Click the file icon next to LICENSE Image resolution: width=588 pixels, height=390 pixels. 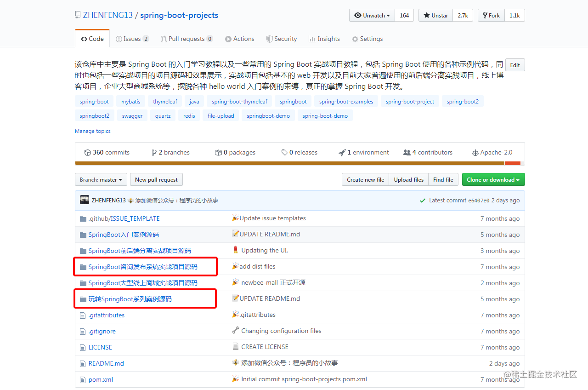click(83, 347)
